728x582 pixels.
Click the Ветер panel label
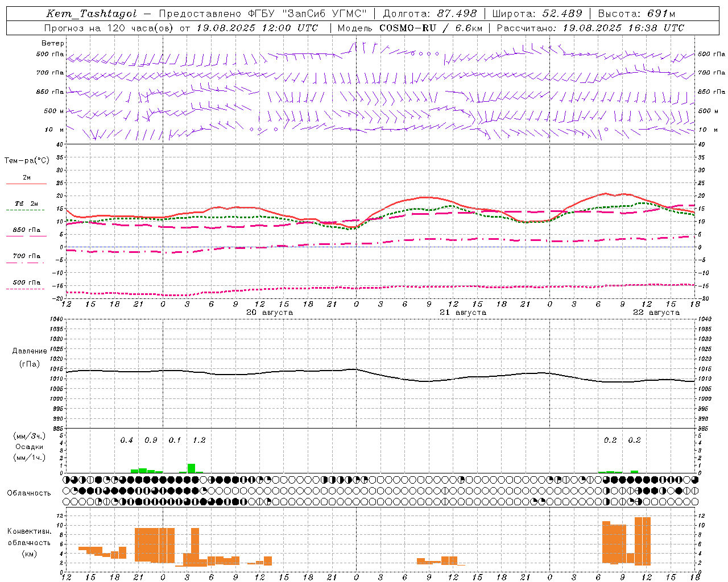tap(53, 43)
